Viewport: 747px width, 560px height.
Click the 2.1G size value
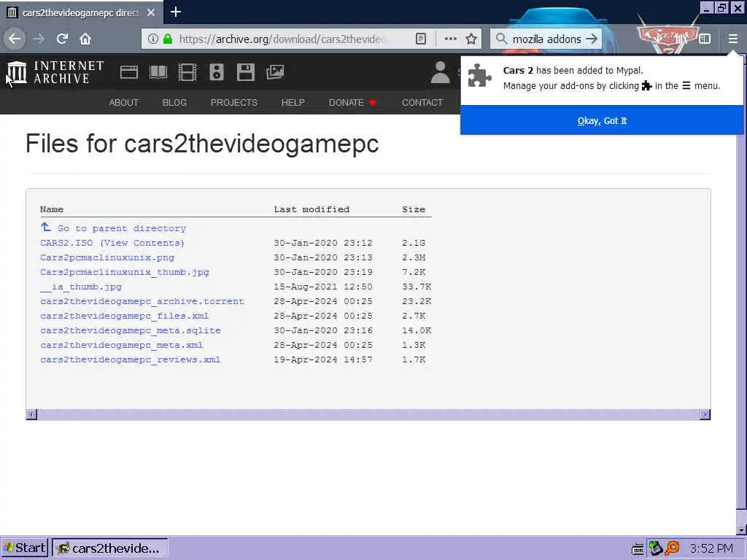point(414,243)
